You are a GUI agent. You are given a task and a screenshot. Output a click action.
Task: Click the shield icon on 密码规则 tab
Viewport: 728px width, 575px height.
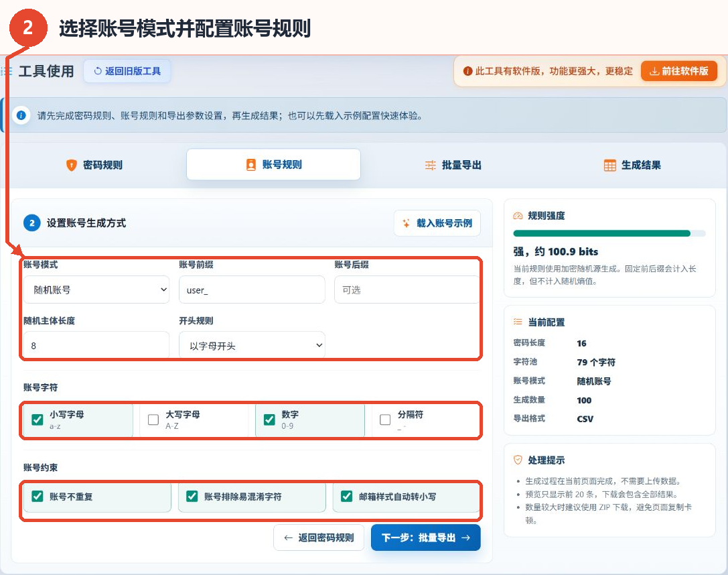pos(71,165)
